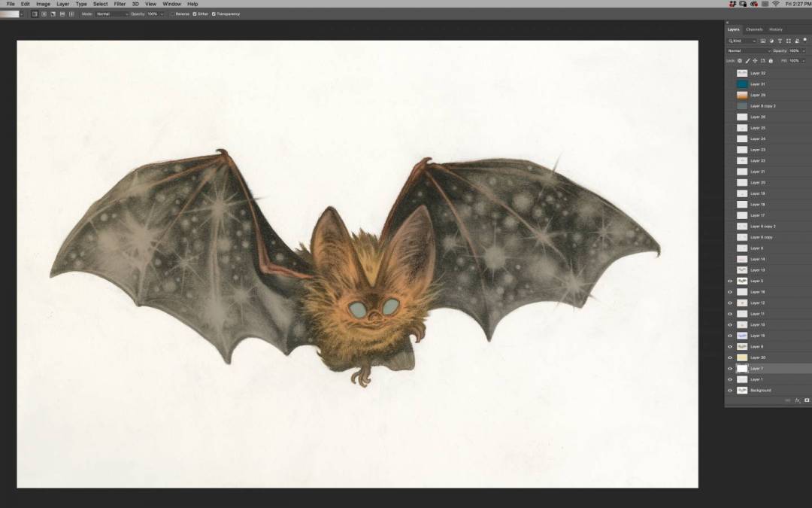812x508 pixels.
Task: Click the lock position icon
Action: (755, 61)
